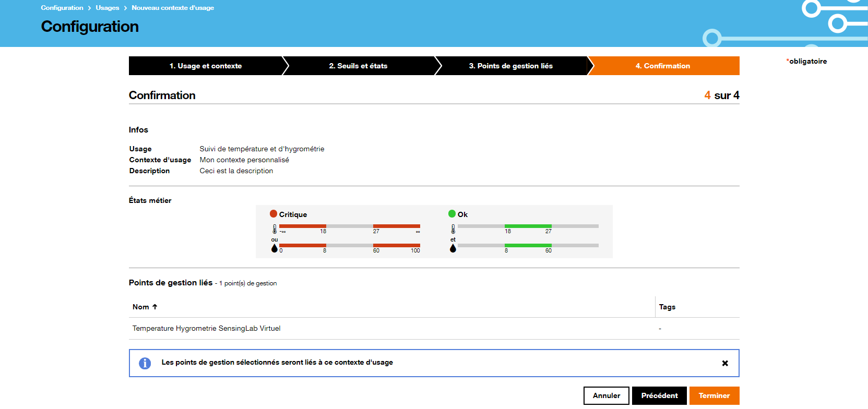Go to step 1 Usage et contexte
Screen dimensions: 868x409
tap(206, 66)
